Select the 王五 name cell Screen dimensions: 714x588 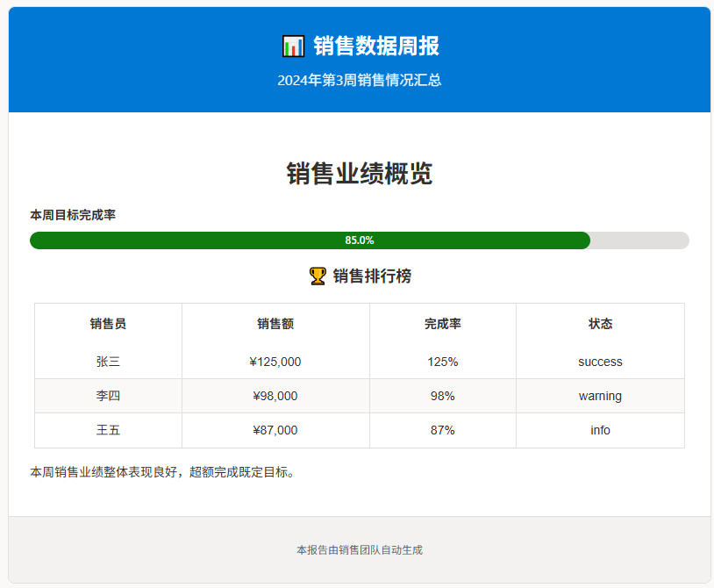[x=108, y=430]
